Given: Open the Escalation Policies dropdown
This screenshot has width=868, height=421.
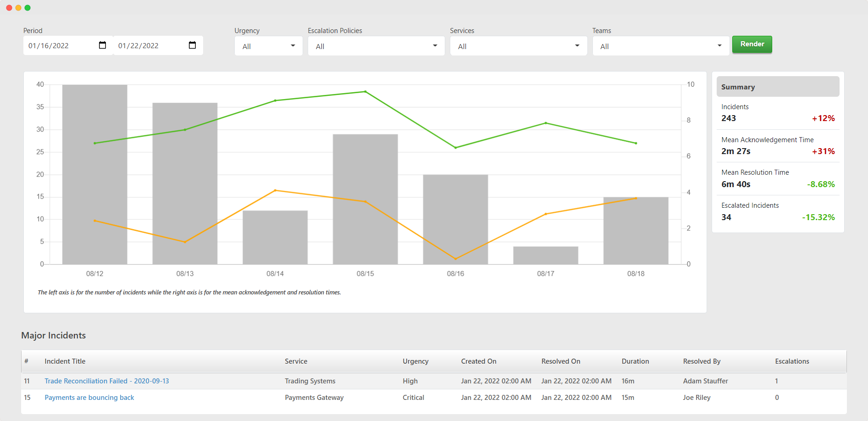Looking at the screenshot, I should [x=376, y=46].
